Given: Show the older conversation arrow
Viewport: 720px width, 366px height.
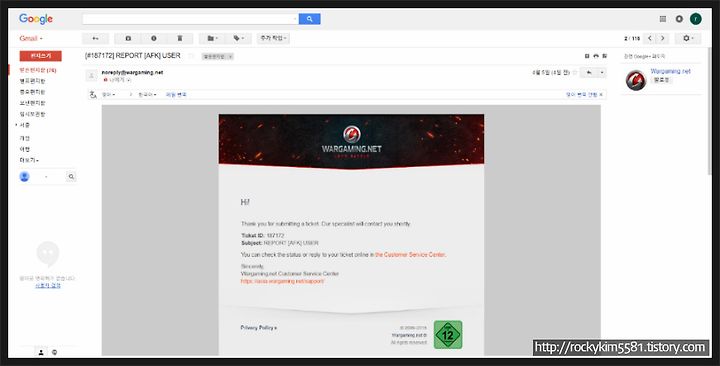Looking at the screenshot, I should click(662, 39).
